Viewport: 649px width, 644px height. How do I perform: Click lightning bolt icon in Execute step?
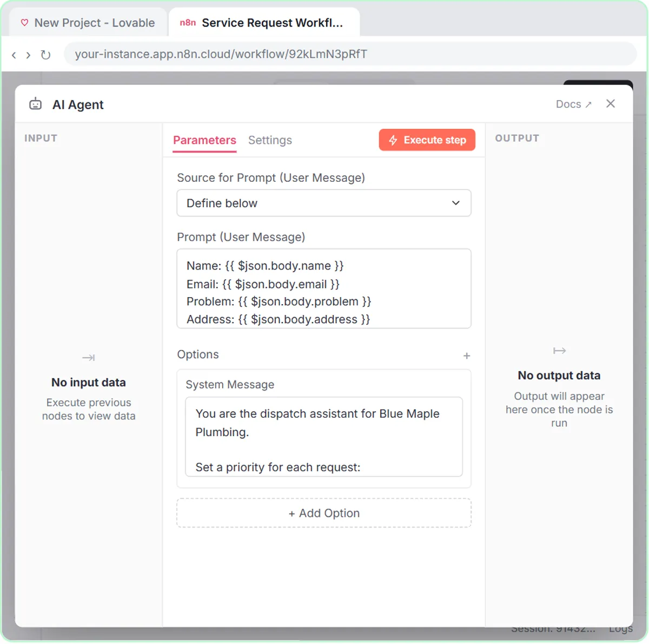click(x=393, y=140)
